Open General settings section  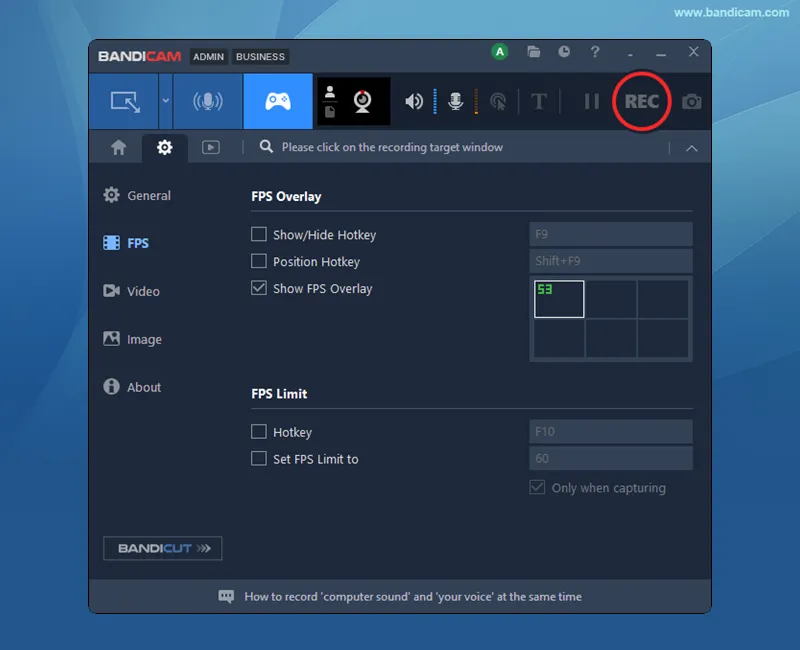(x=137, y=195)
